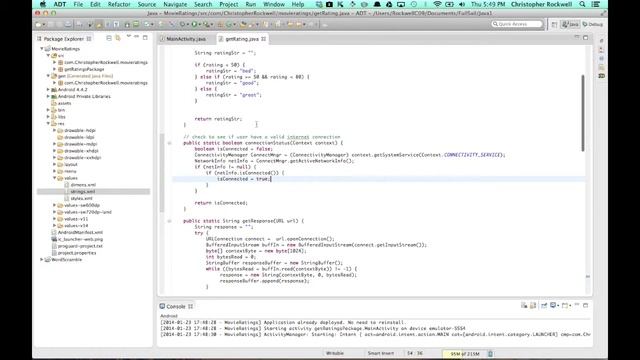640x360 pixels.
Task: Maximize the editor area
Action: click(x=586, y=38)
